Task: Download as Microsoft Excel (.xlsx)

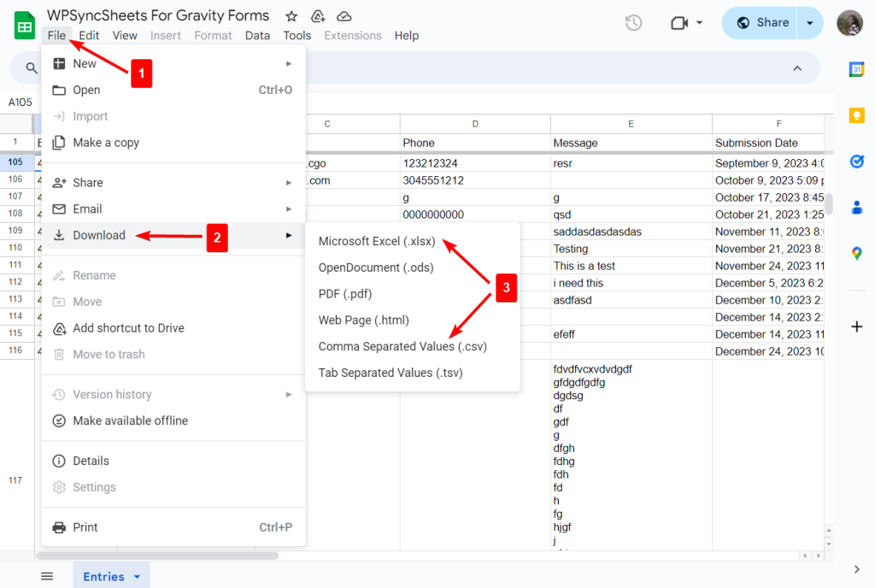Action: coord(413,241)
